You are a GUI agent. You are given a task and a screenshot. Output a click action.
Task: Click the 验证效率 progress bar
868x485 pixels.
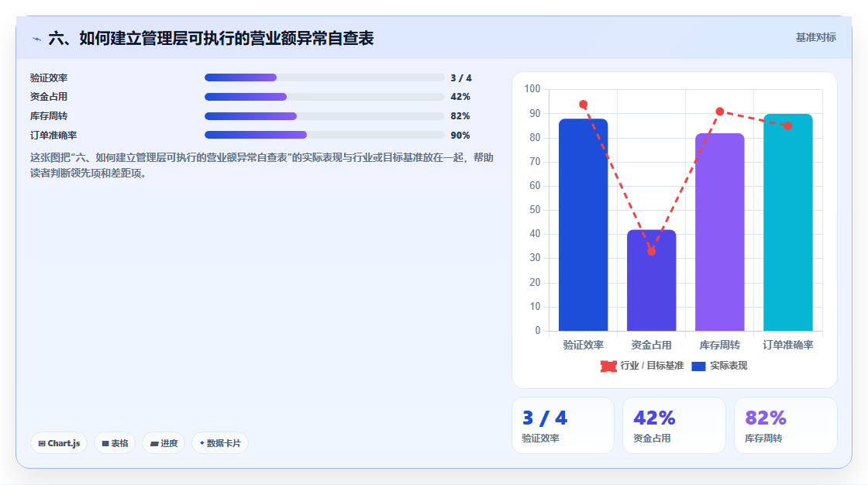[x=325, y=77]
